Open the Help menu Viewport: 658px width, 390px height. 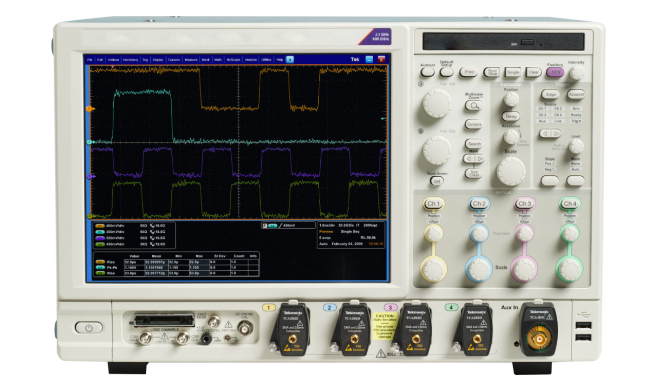click(x=279, y=60)
